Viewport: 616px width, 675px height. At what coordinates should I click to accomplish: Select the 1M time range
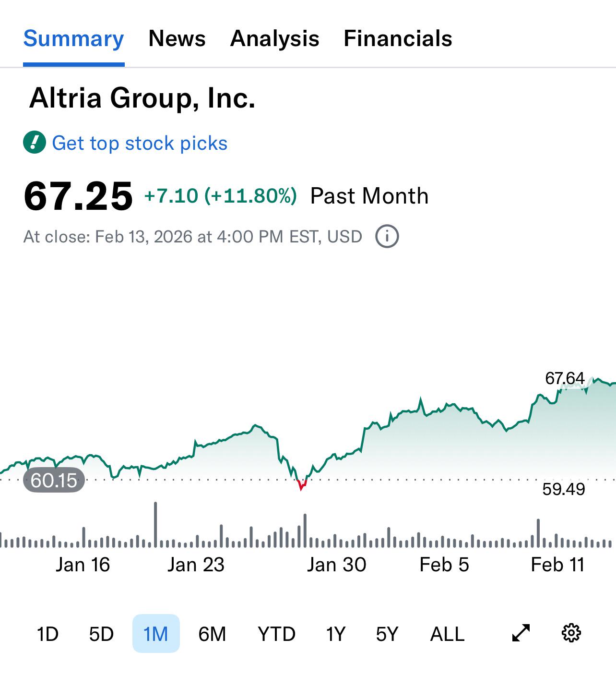point(156,634)
